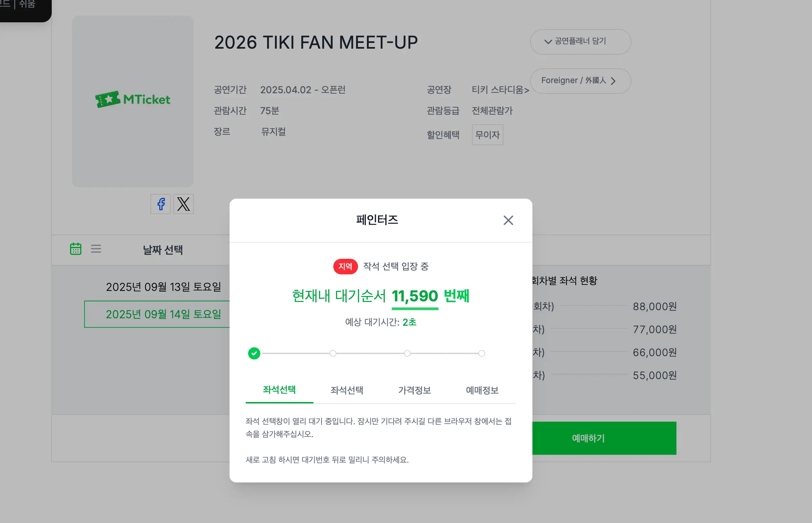The image size is (812, 523).
Task: Open the 예매정보 tab
Action: click(482, 391)
